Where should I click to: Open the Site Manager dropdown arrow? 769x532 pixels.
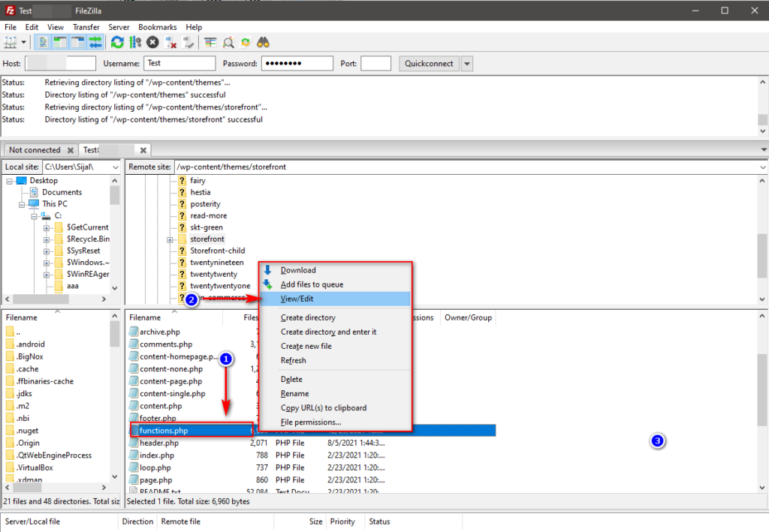click(23, 43)
